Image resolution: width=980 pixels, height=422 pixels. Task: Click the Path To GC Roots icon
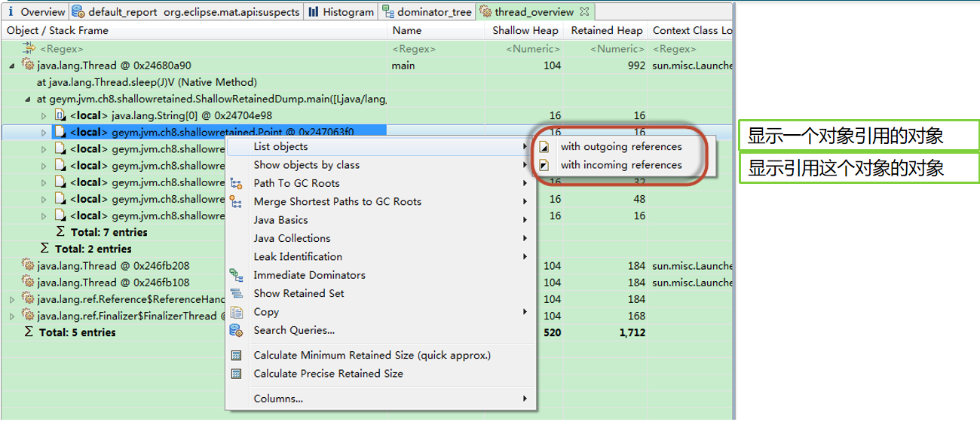pyautogui.click(x=237, y=183)
